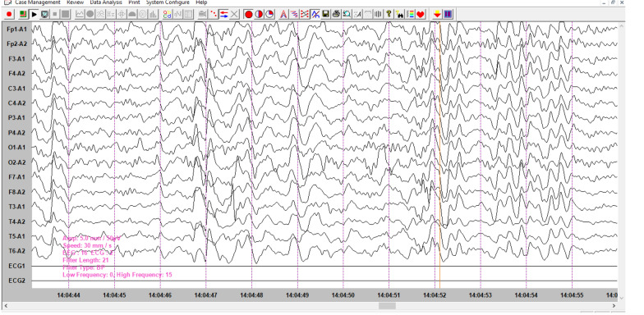Click the 14:04:49 time marker
Screen dimensions: 644x315
coord(297,295)
